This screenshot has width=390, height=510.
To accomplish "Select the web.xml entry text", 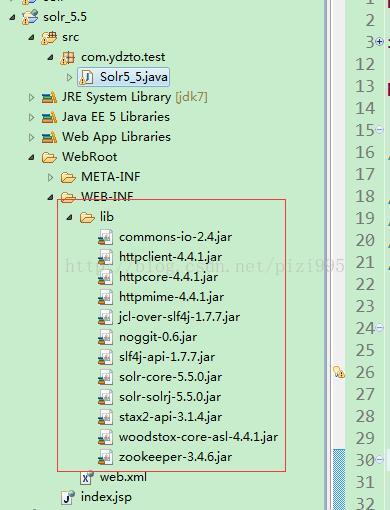I will [123, 477].
